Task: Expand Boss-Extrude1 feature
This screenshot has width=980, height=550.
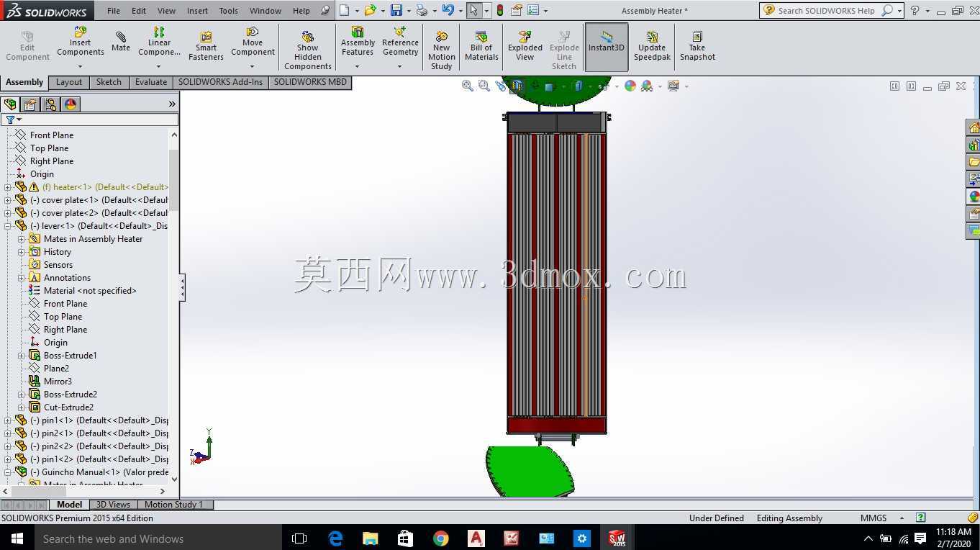Action: pos(22,356)
